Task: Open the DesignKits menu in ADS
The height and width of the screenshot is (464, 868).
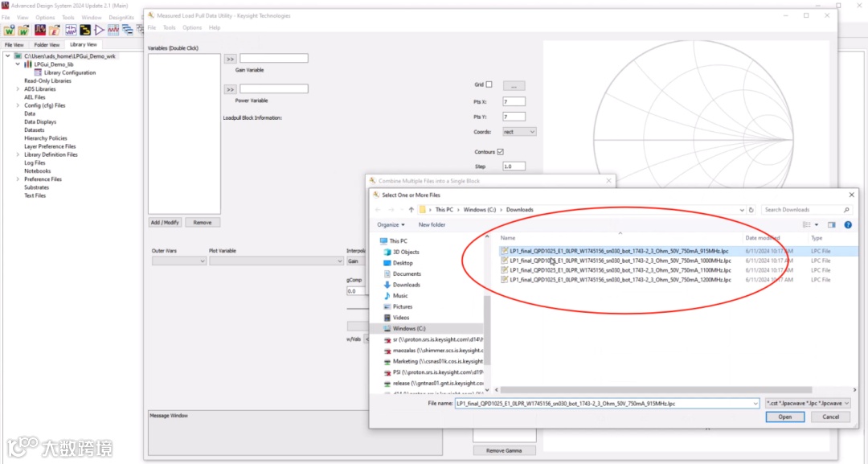Action: (121, 18)
